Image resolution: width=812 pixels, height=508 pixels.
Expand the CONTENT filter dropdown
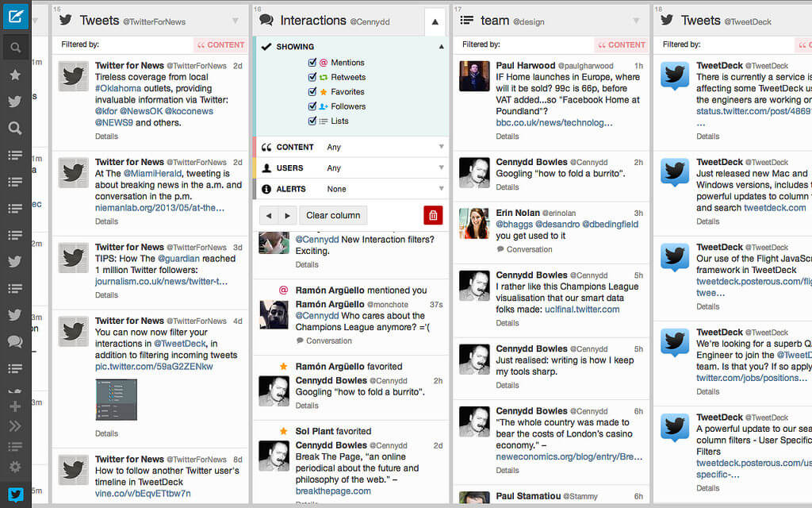(x=441, y=147)
